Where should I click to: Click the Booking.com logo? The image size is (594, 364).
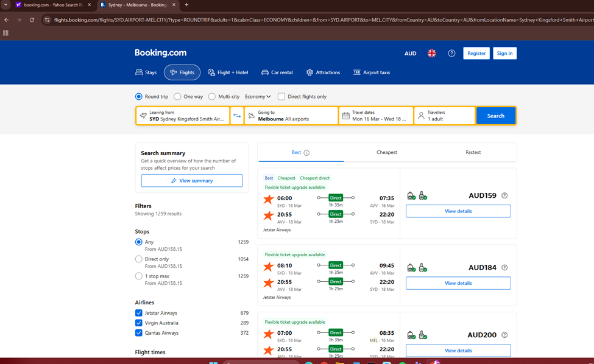(x=161, y=53)
